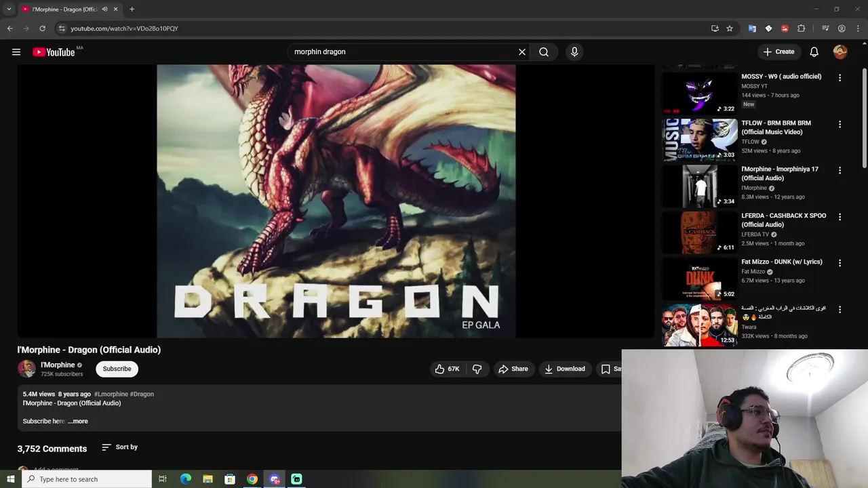Image resolution: width=868 pixels, height=488 pixels.
Task: Open the tab search dropdown arrow
Action: (x=9, y=9)
